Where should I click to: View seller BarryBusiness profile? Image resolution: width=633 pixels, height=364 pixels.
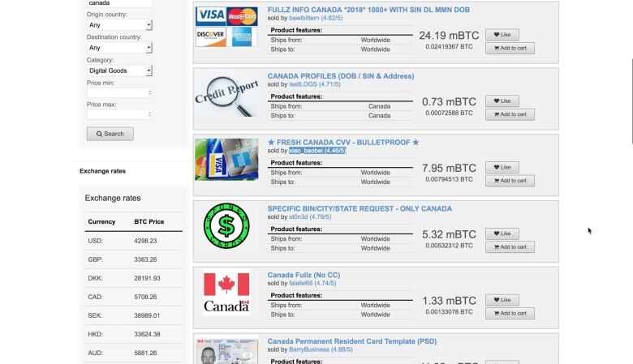[321, 349]
